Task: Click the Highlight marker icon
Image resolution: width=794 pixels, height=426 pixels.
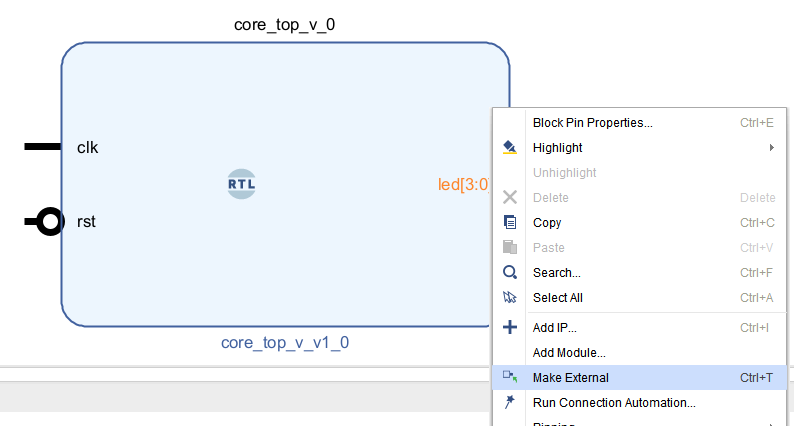Action: click(x=510, y=148)
